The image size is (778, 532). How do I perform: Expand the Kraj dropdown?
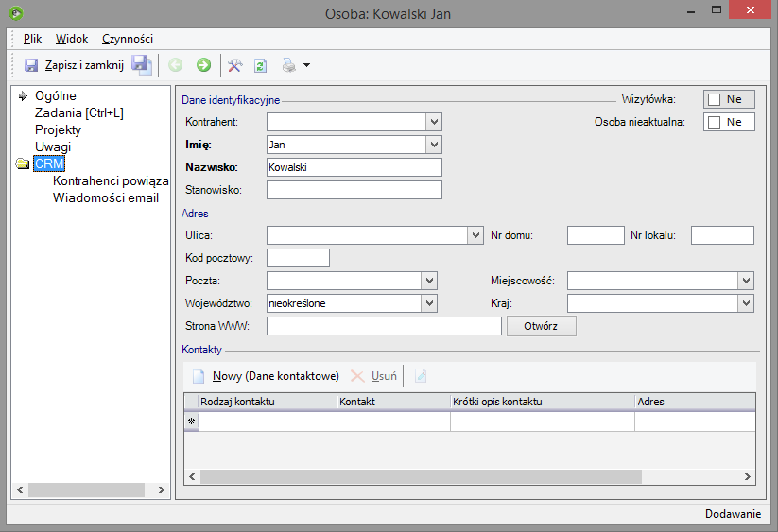(x=746, y=303)
